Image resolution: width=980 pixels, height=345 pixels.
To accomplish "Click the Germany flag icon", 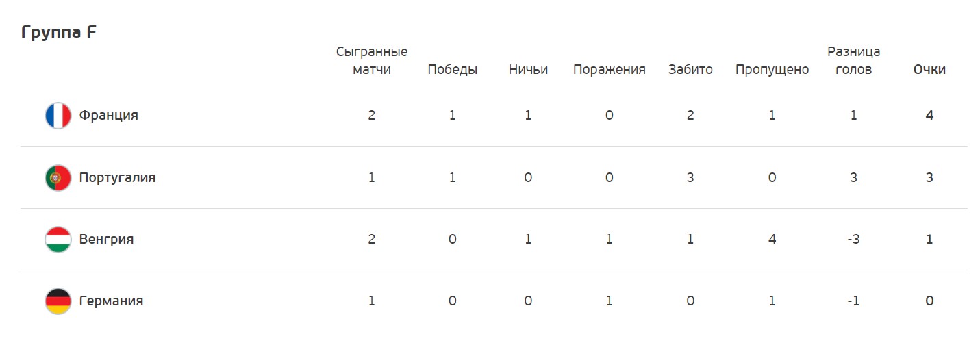I will (58, 301).
